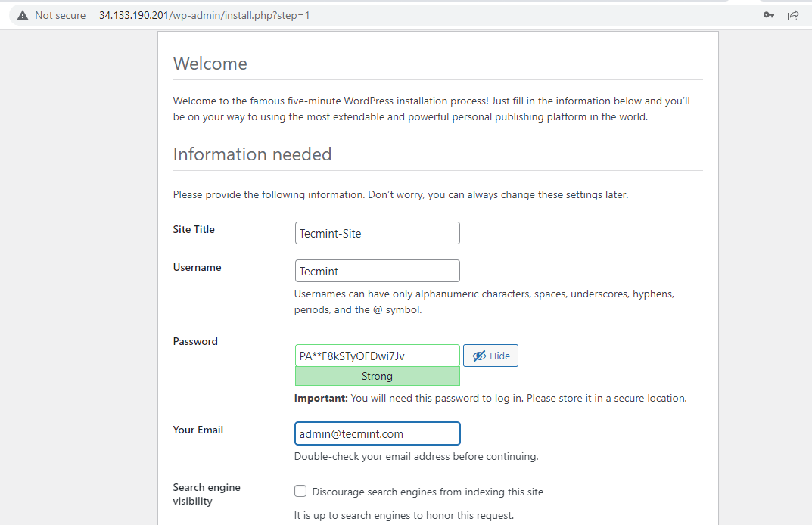Click the Not secure warning triangle icon
Screen dimensions: 812x525
[x=23, y=15]
